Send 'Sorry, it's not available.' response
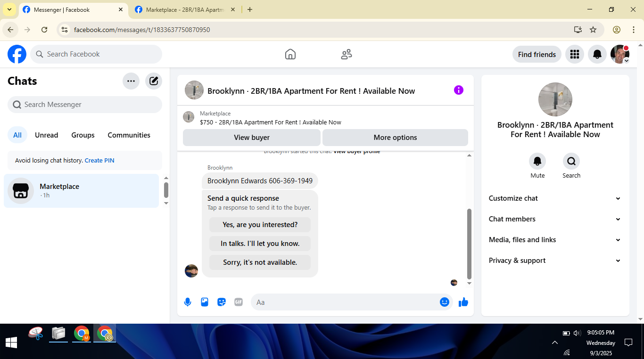Viewport: 644px width, 359px height. pos(260,262)
